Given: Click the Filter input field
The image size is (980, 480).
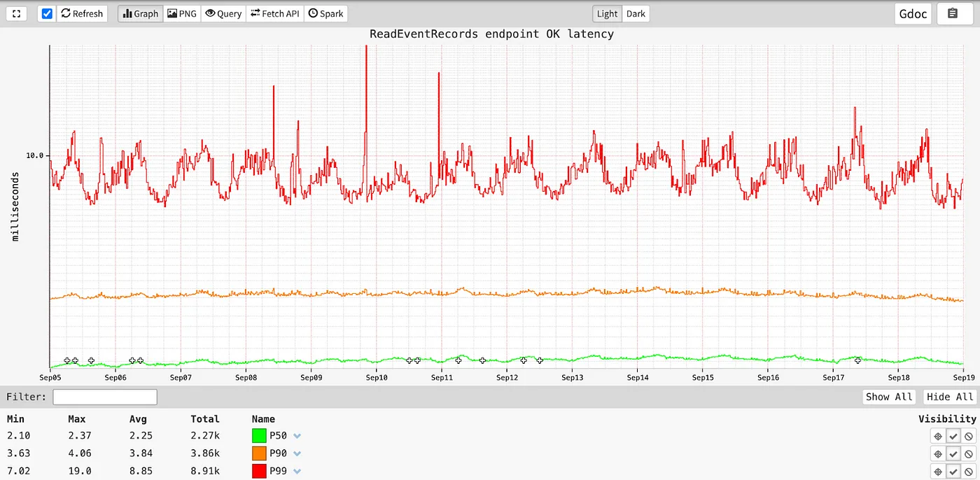Looking at the screenshot, I should tap(105, 397).
